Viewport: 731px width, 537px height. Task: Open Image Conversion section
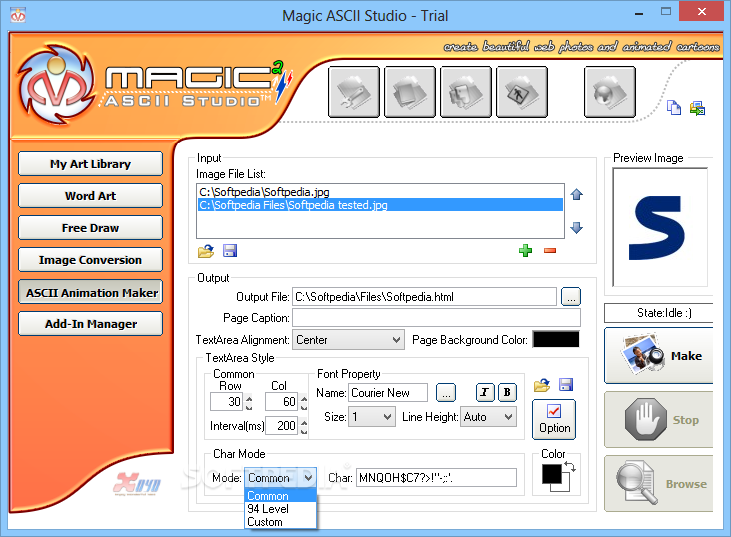pyautogui.click(x=90, y=260)
